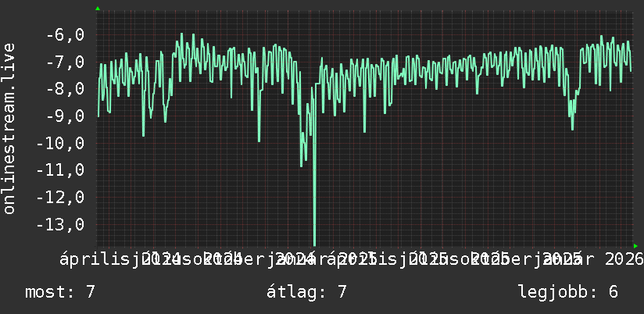644x314 pixels.
Task: Click the green arrow ending the x-axis
Action: (635, 246)
